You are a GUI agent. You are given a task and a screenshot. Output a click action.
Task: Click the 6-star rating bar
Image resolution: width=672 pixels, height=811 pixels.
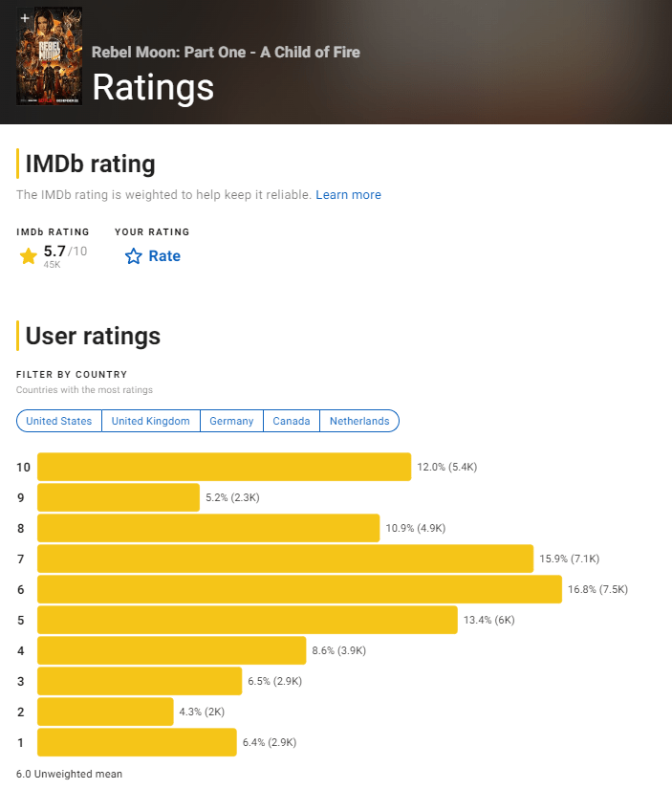299,589
